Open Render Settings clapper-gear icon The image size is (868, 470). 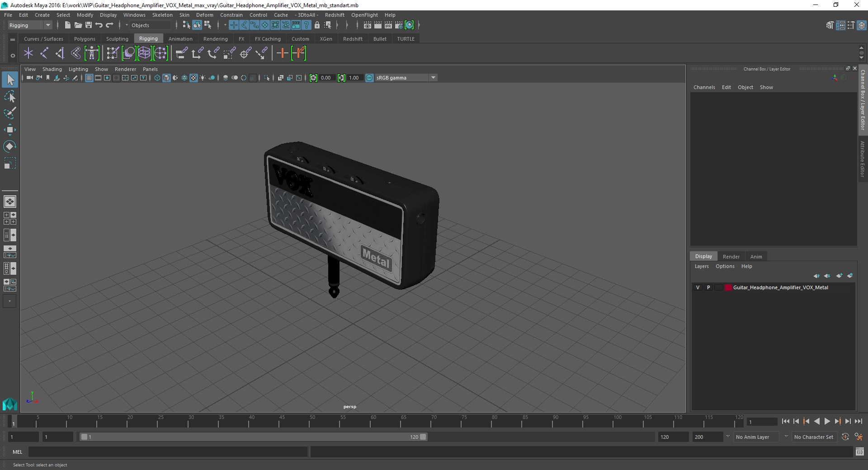pos(399,25)
